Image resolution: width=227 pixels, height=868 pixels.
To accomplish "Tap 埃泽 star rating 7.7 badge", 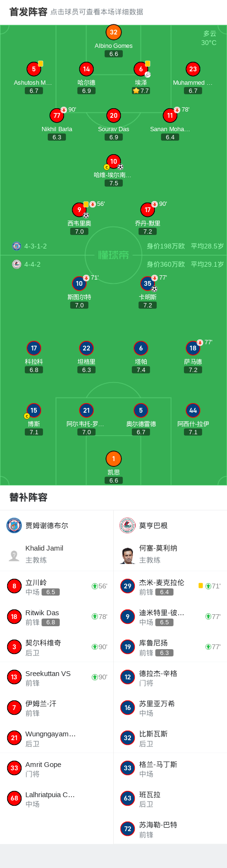I will [141, 90].
